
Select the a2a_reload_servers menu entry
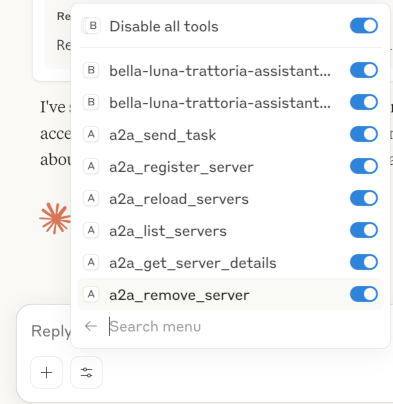coord(230,198)
